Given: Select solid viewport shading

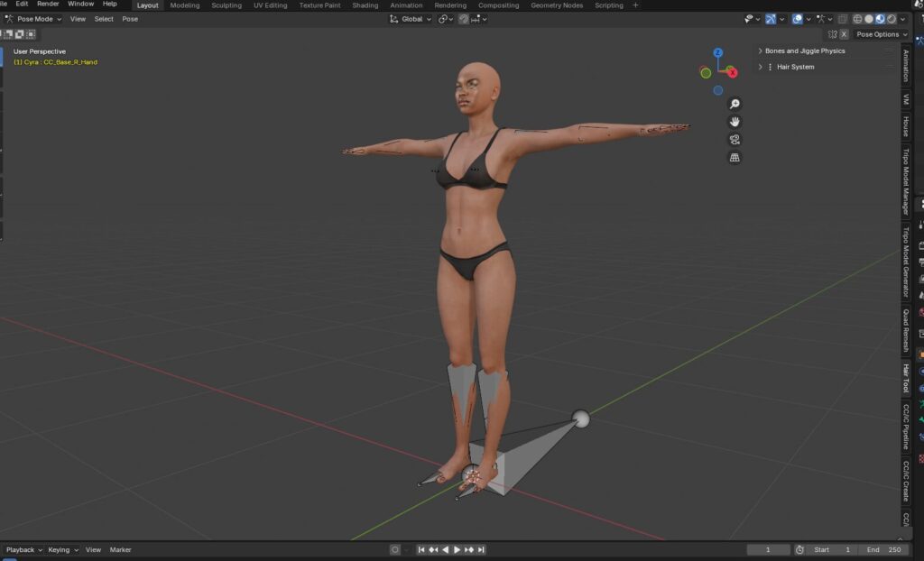Looking at the screenshot, I should [869, 19].
